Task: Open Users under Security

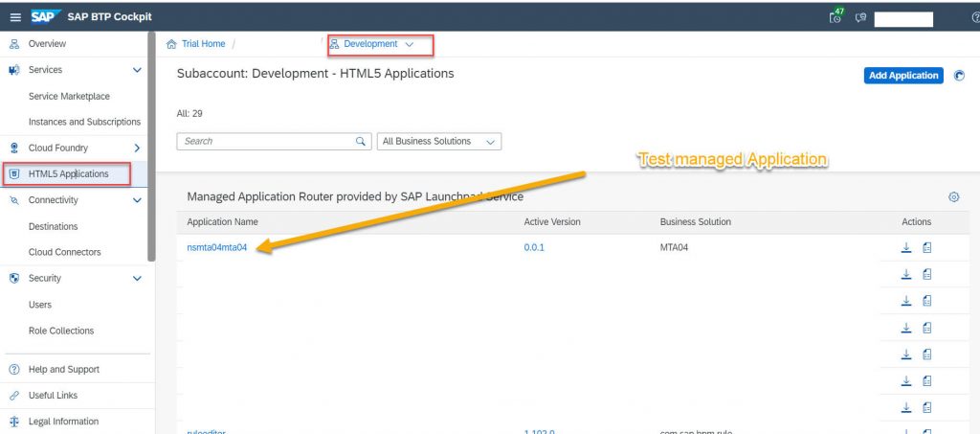Action: [x=40, y=305]
